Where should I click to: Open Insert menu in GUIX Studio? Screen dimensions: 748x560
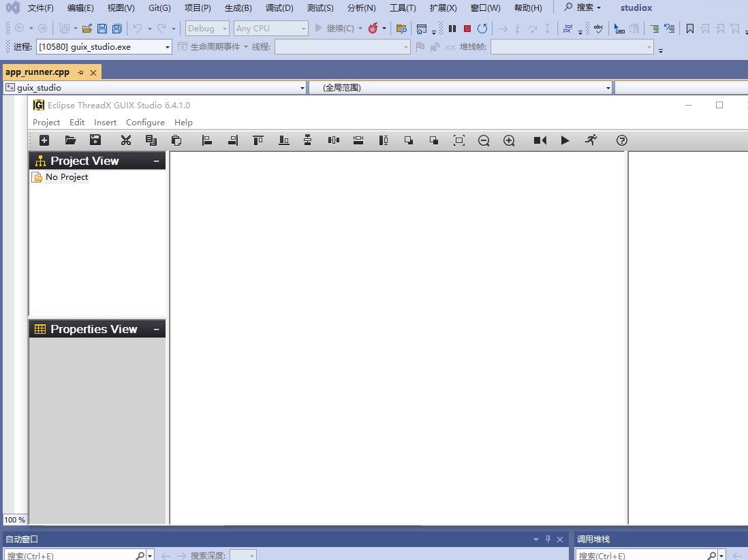[106, 123]
